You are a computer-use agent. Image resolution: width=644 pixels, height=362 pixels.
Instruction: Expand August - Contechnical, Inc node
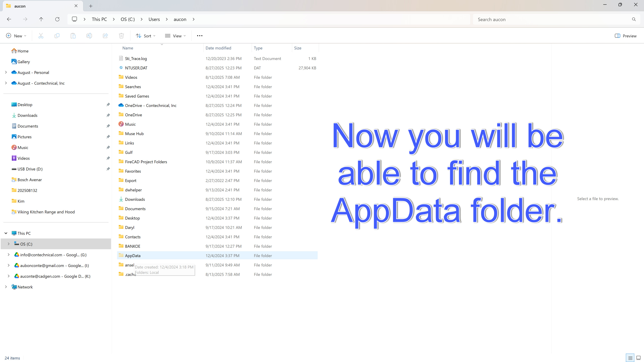coord(6,83)
